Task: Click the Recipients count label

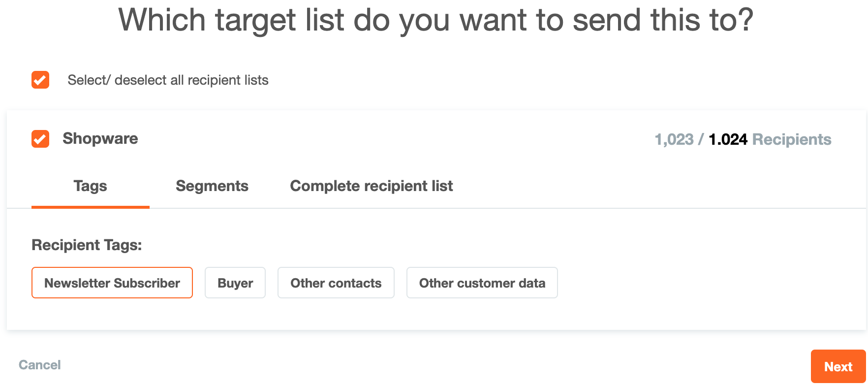Action: point(791,139)
